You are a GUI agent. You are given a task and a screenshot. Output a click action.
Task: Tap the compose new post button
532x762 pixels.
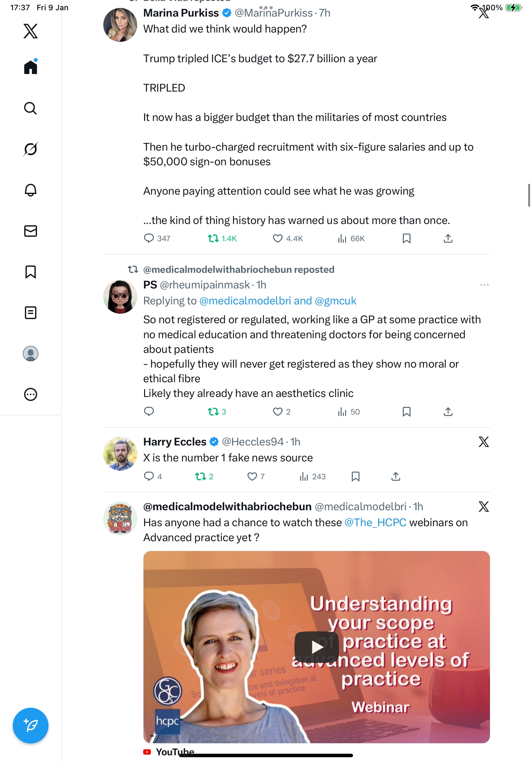click(31, 725)
